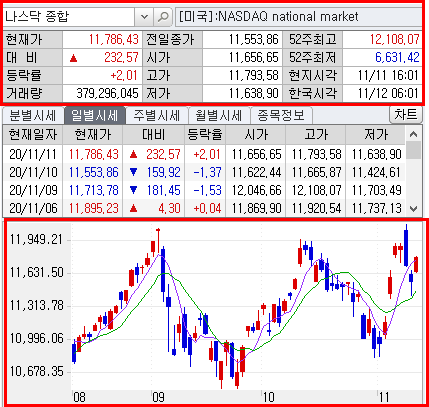Click the 20/11/09 closing price 11,713.78
Image resolution: width=429 pixels, height=407 pixels.
point(94,190)
